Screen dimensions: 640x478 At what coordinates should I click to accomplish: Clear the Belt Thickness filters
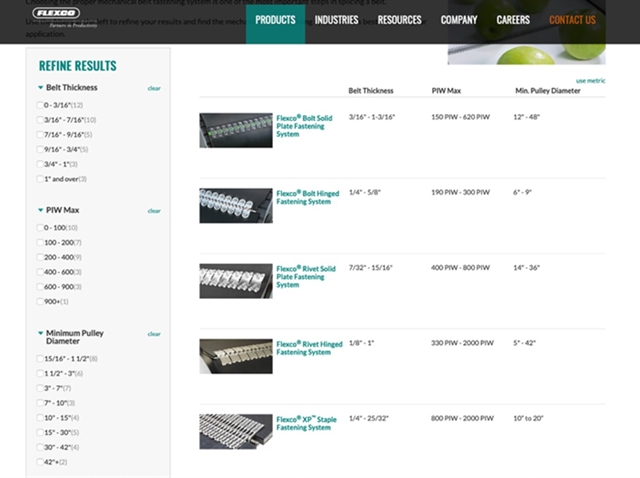[x=154, y=88]
